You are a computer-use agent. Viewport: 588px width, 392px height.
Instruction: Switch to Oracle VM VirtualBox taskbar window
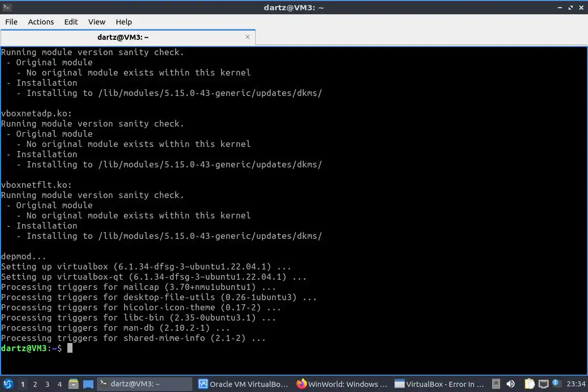pyautogui.click(x=243, y=384)
